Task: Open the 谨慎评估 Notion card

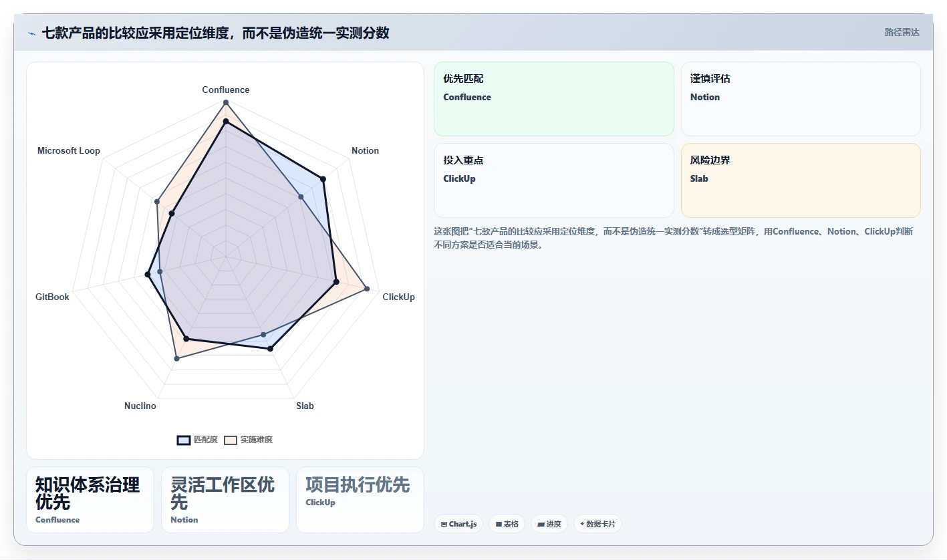Action: [x=801, y=99]
